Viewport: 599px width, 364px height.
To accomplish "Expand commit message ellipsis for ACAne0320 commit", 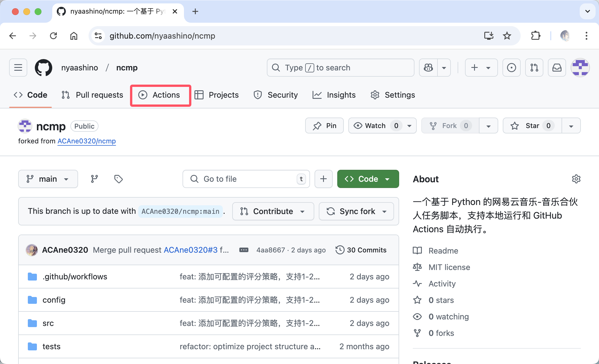I will tap(244, 250).
